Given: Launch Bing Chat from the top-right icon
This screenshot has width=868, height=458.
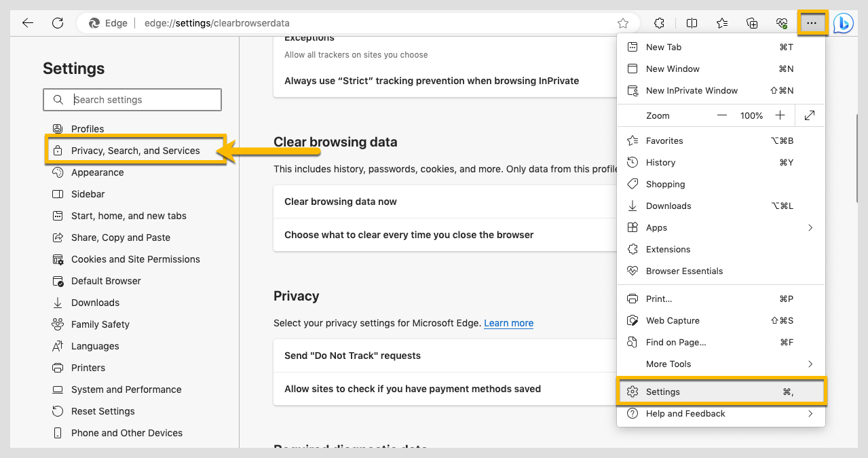Looking at the screenshot, I should pyautogui.click(x=842, y=22).
